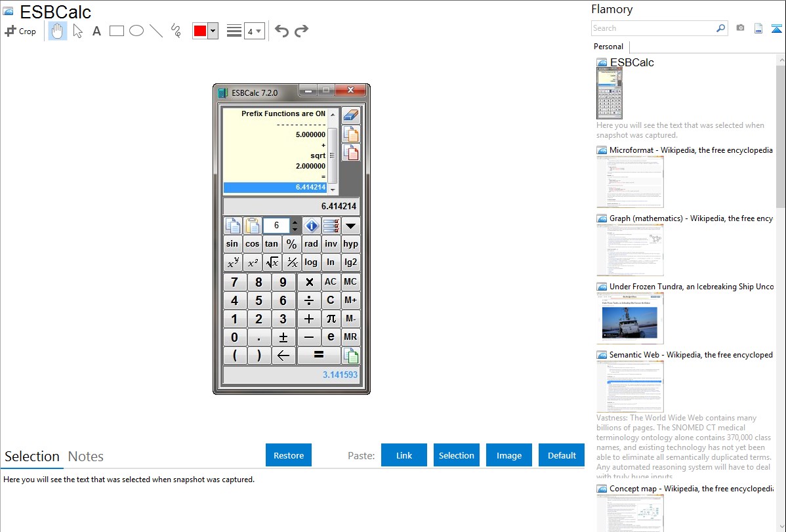Click the x squared key
The image size is (786, 532).
(x=252, y=262)
